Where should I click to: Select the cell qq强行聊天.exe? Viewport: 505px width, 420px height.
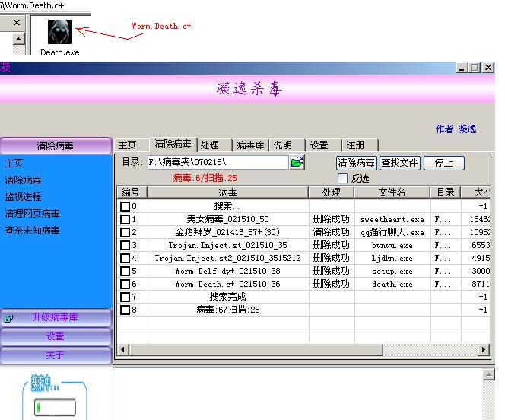coord(392,232)
